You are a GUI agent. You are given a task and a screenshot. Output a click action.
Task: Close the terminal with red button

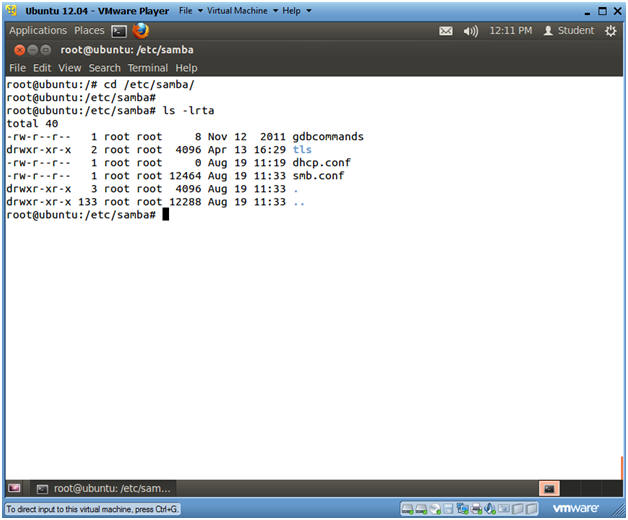point(19,50)
